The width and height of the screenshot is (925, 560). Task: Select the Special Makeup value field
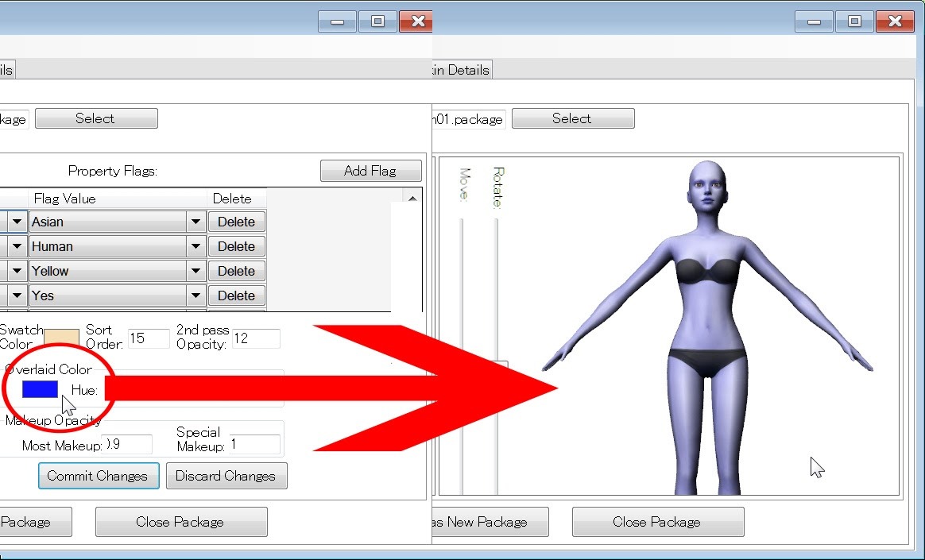254,445
